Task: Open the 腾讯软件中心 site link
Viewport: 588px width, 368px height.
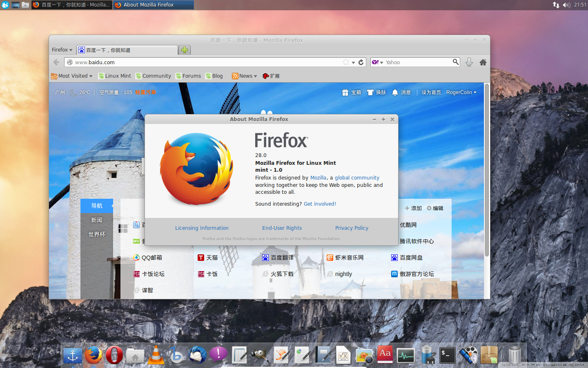Action: click(x=416, y=241)
